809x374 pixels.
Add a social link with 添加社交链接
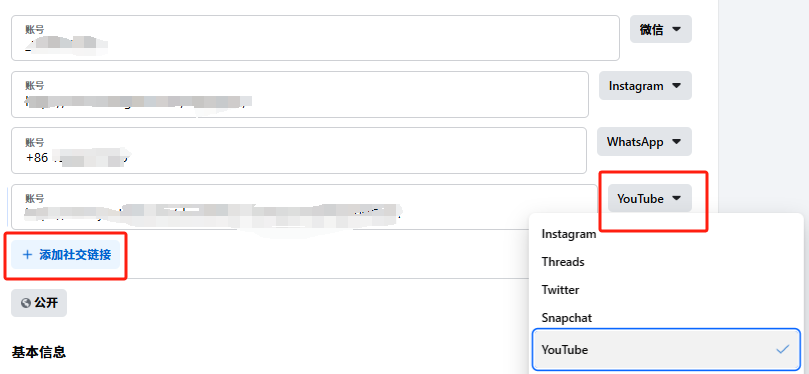[66, 254]
